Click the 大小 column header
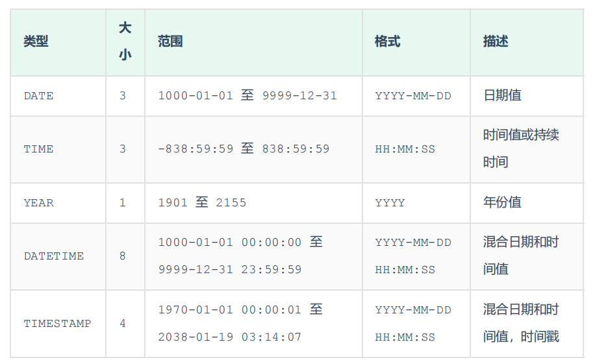Screen dimensions: 595x364 click(125, 42)
